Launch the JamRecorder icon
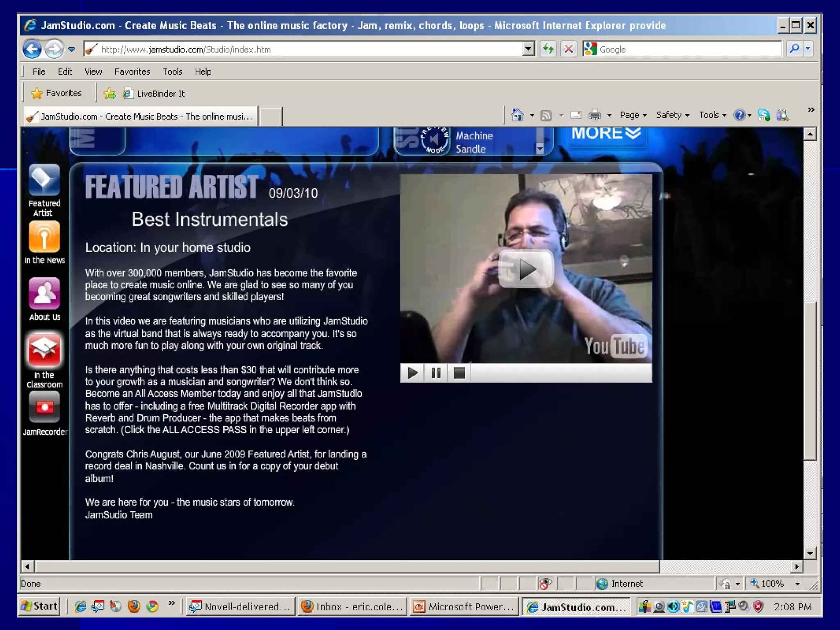This screenshot has width=840, height=630. pyautogui.click(x=44, y=407)
